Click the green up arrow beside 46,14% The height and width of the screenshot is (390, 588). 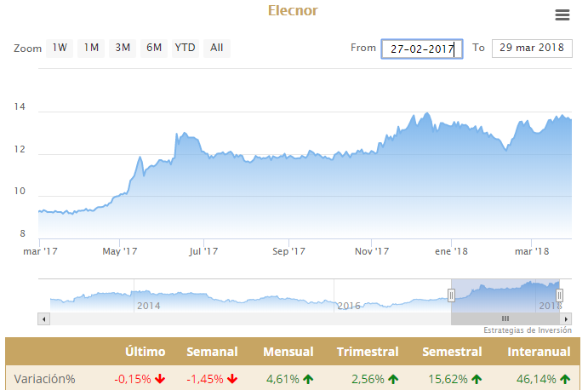click(565, 379)
